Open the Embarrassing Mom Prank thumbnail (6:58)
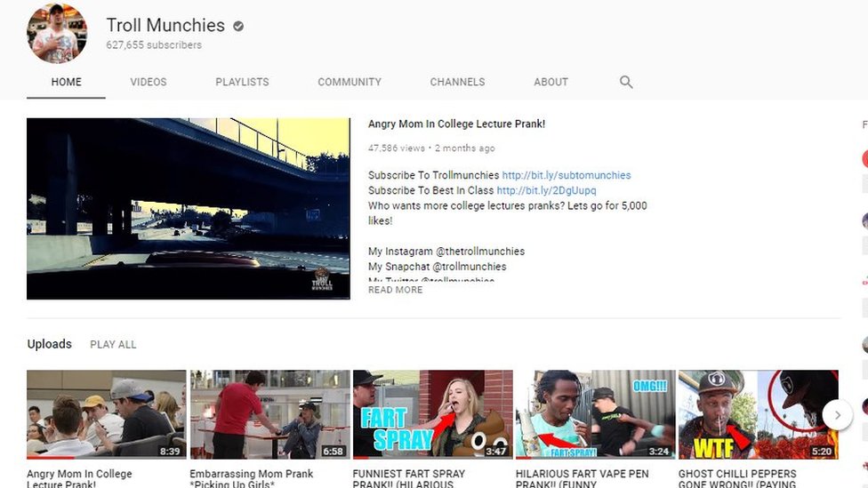868x488 pixels. coord(270,414)
